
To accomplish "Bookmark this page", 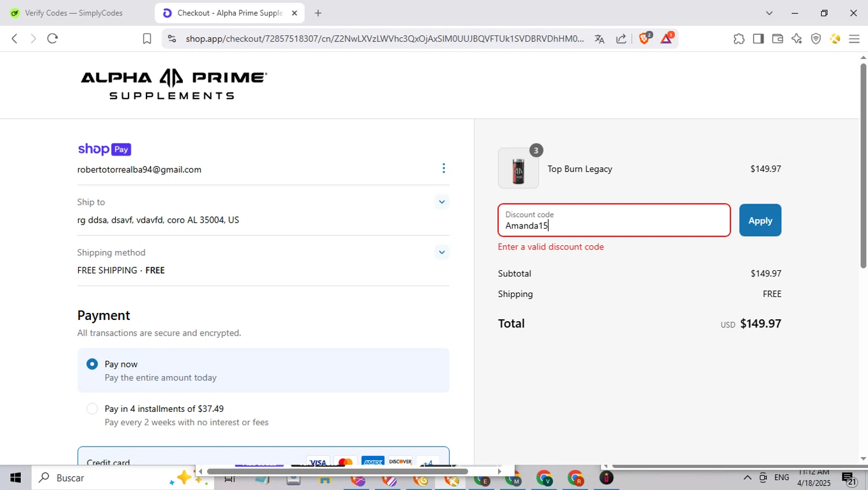I will tap(147, 39).
